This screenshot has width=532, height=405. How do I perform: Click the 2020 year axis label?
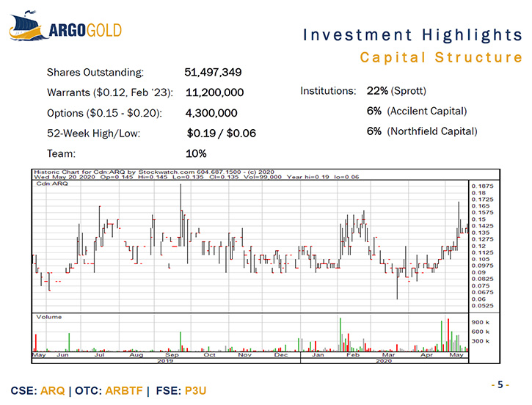pos(384,361)
